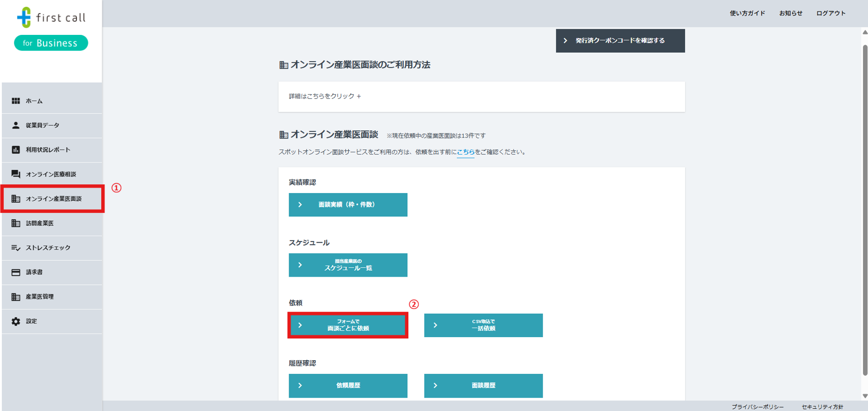Open 使い方ガイド link
The image size is (868, 411).
[x=747, y=13]
